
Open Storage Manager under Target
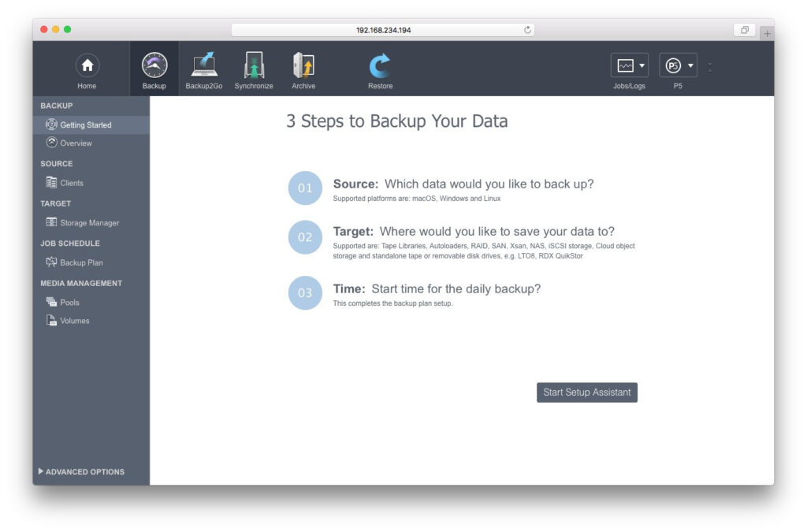(x=89, y=223)
